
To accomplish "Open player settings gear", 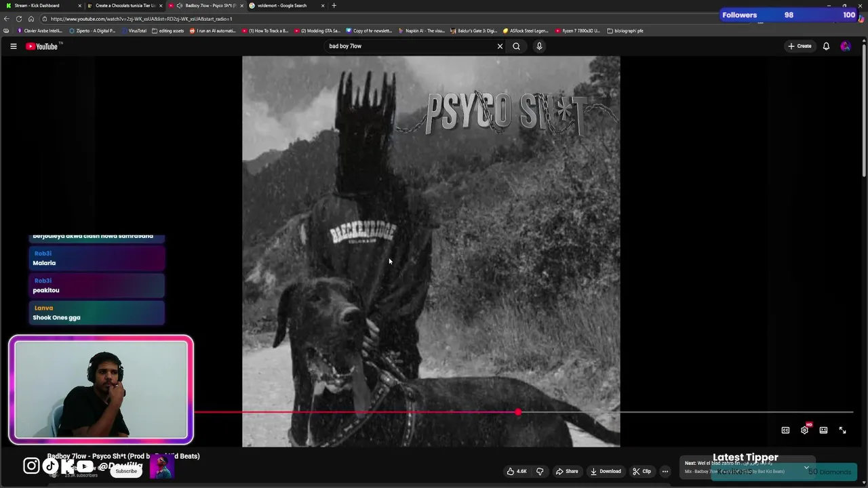I will pyautogui.click(x=804, y=430).
